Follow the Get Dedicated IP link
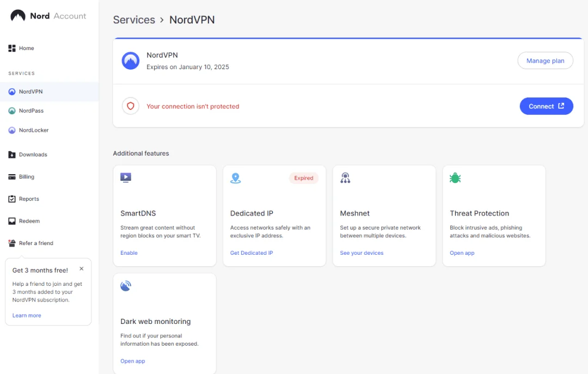Viewport: 588px width, 374px height. click(x=252, y=253)
